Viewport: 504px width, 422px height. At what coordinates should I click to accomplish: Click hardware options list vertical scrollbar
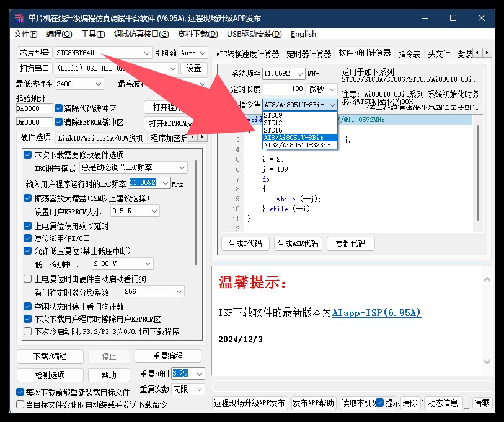pyautogui.click(x=195, y=213)
